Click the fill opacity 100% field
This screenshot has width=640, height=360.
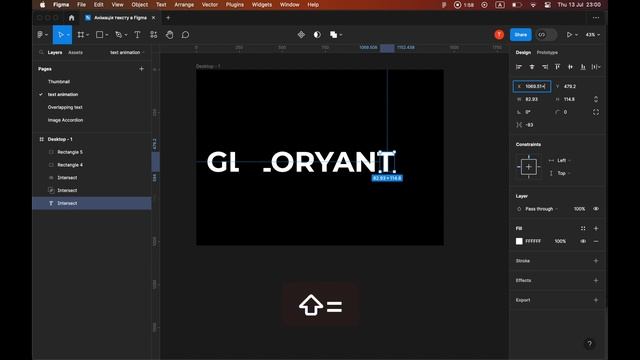pos(560,241)
